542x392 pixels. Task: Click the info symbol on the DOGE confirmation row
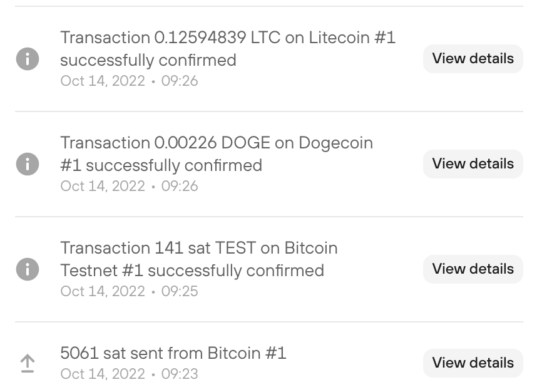28,163
